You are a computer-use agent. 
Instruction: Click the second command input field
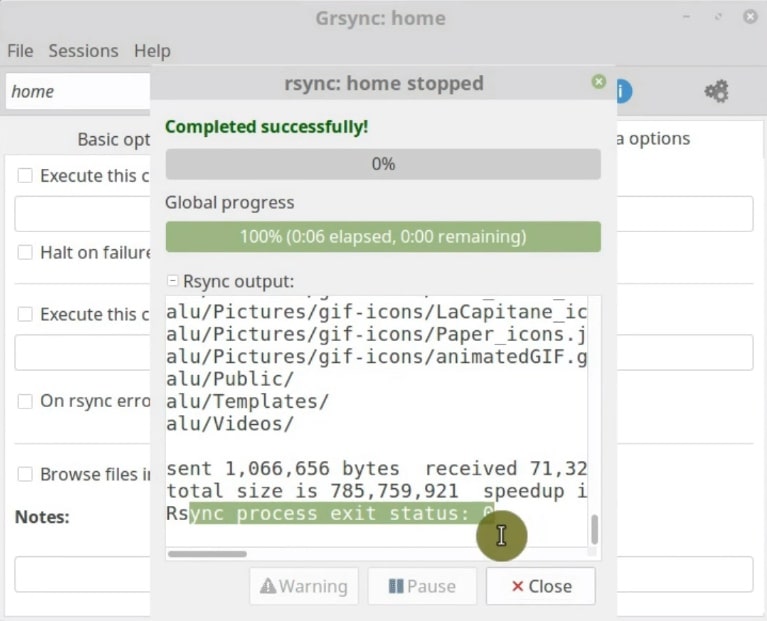pos(82,352)
